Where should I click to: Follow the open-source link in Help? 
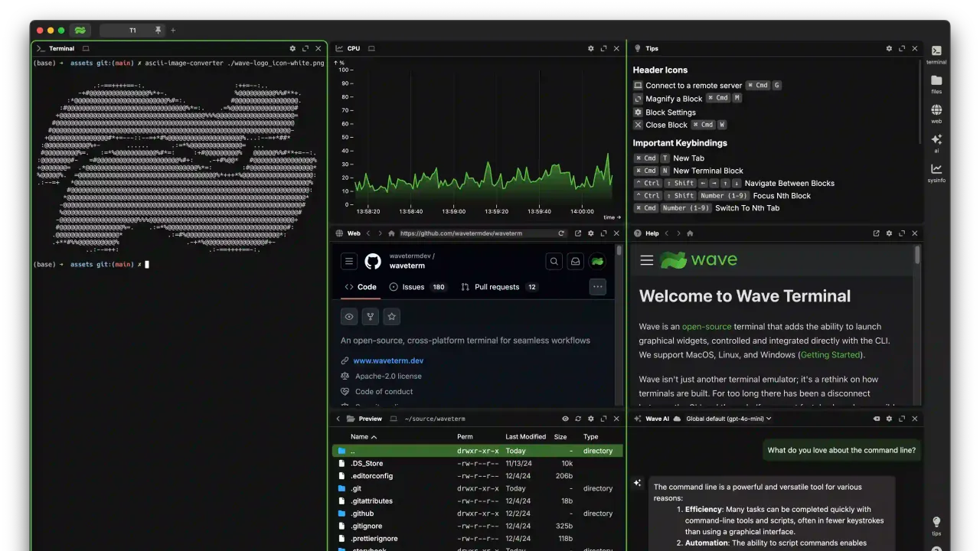[707, 327]
